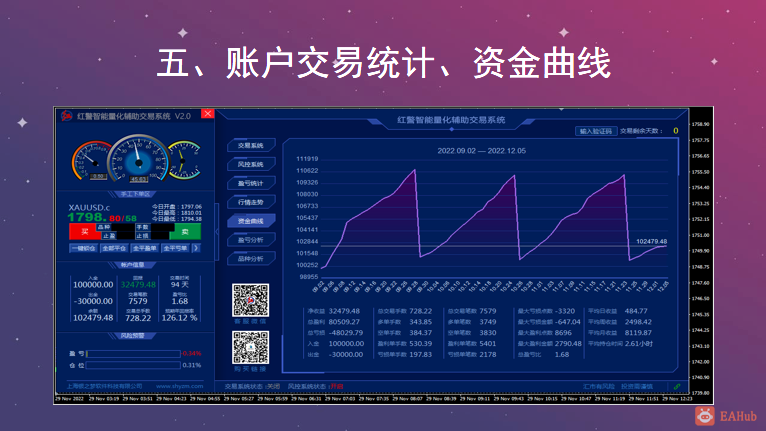Click the 一键锁仓 button
Viewport: 766px width, 431px height.
point(84,248)
